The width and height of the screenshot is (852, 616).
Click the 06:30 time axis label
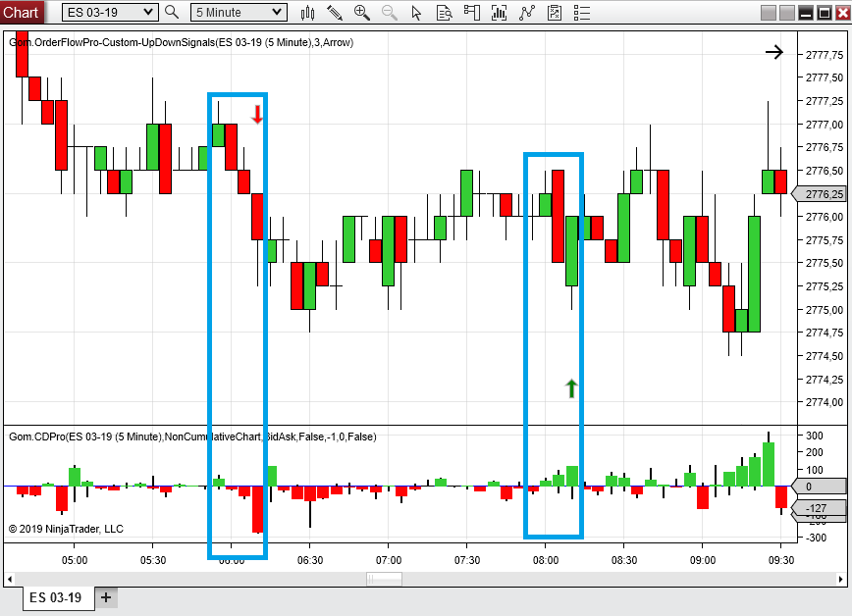(310, 560)
